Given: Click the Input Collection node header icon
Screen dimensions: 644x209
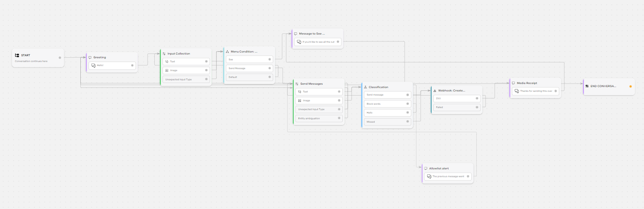Looking at the screenshot, I should point(164,54).
